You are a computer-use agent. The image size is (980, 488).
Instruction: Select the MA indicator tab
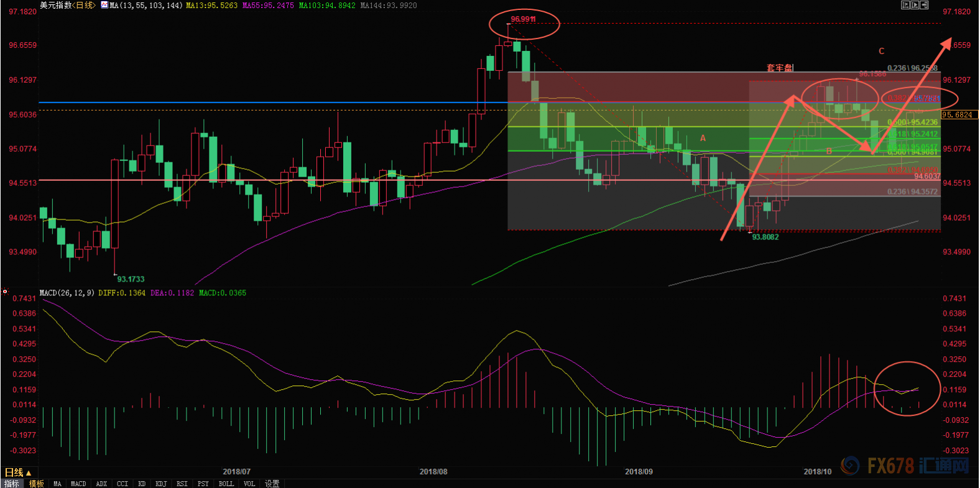[57, 484]
